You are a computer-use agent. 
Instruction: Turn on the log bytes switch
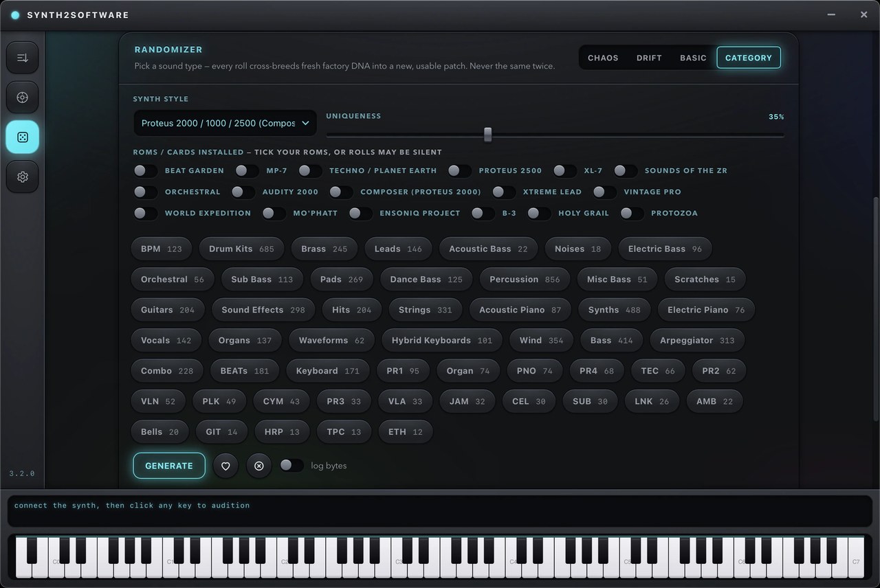point(291,466)
